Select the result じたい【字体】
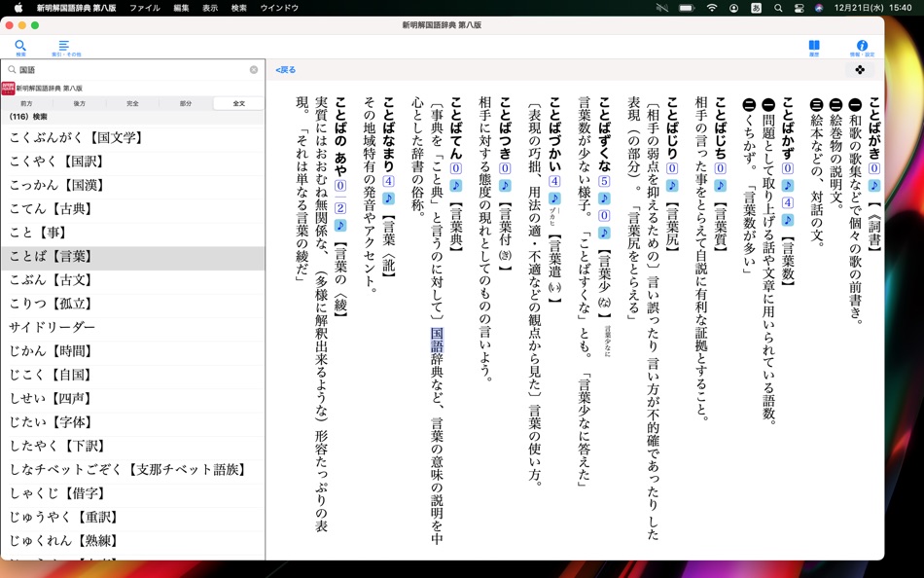The width and height of the screenshot is (924, 578). click(x=132, y=421)
